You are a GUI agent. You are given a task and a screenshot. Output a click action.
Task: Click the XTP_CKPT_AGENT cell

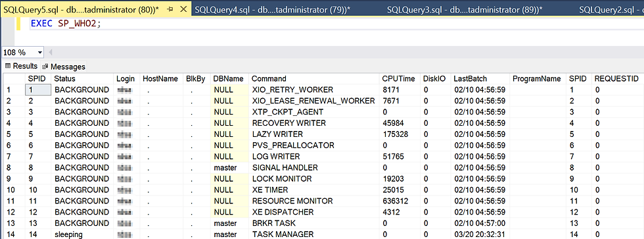pyautogui.click(x=314, y=112)
